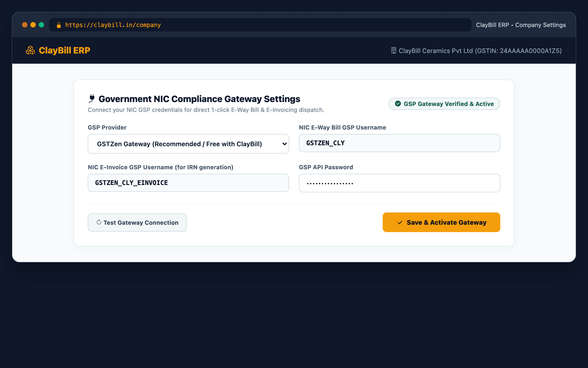This screenshot has height=368, width=588.
Task: Click the yellow minimize window dot
Action: pos(33,25)
